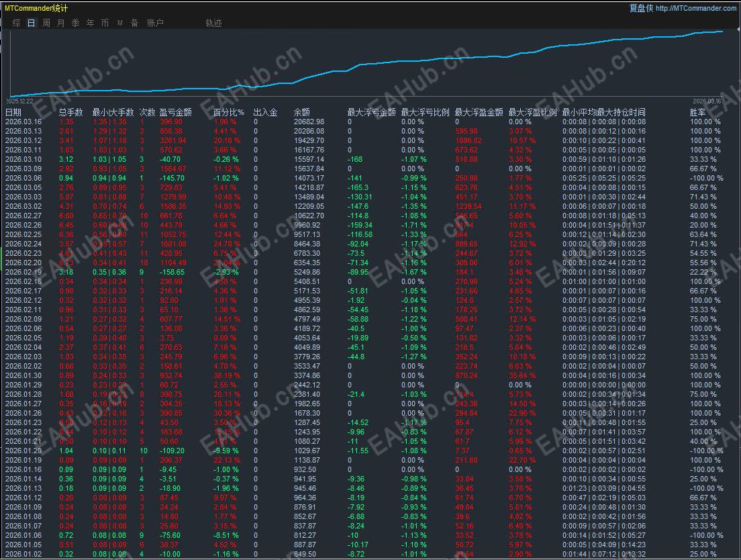
Task: Open the 币 symbol tab
Action: (x=105, y=23)
